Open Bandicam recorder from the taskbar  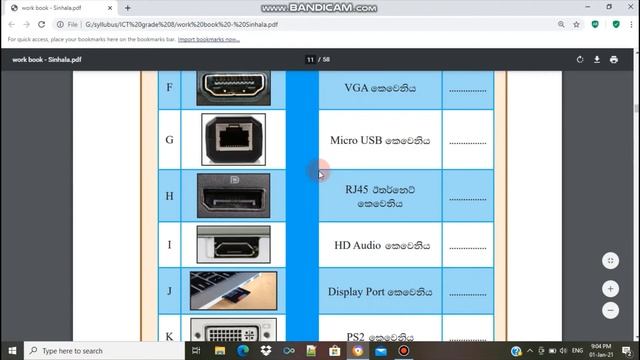click(404, 351)
